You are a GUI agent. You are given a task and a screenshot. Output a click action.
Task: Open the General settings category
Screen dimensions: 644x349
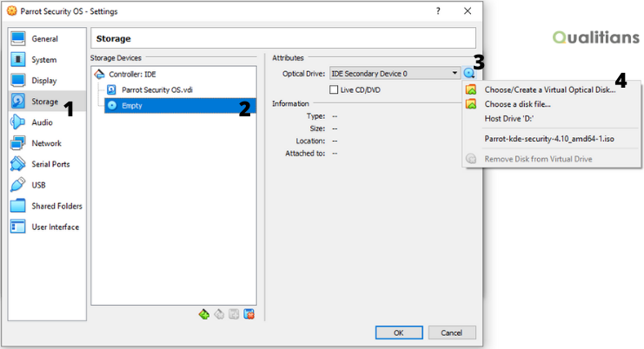coord(46,38)
